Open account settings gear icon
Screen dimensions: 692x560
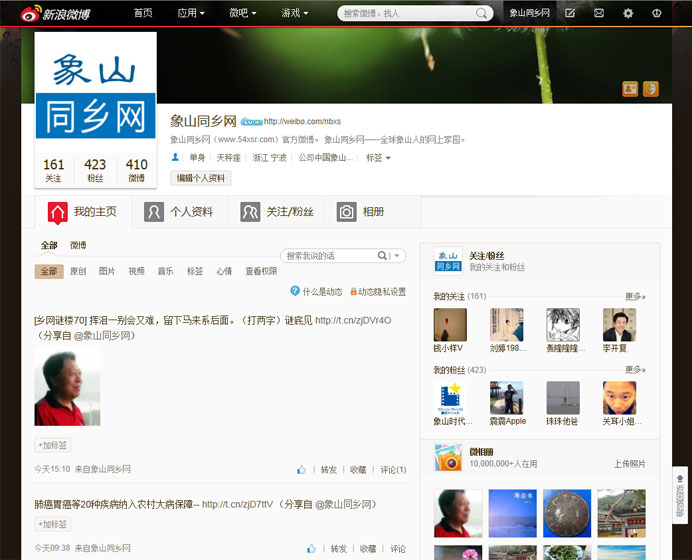(628, 13)
